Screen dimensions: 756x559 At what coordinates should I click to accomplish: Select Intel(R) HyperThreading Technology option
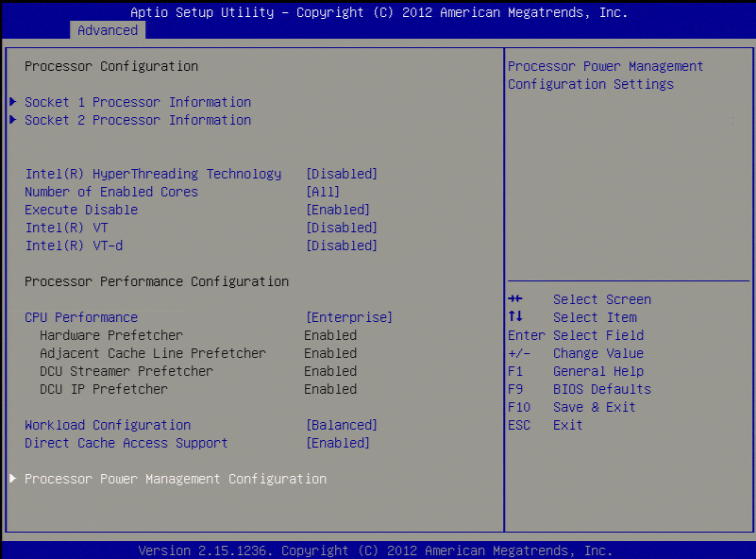click(x=153, y=174)
